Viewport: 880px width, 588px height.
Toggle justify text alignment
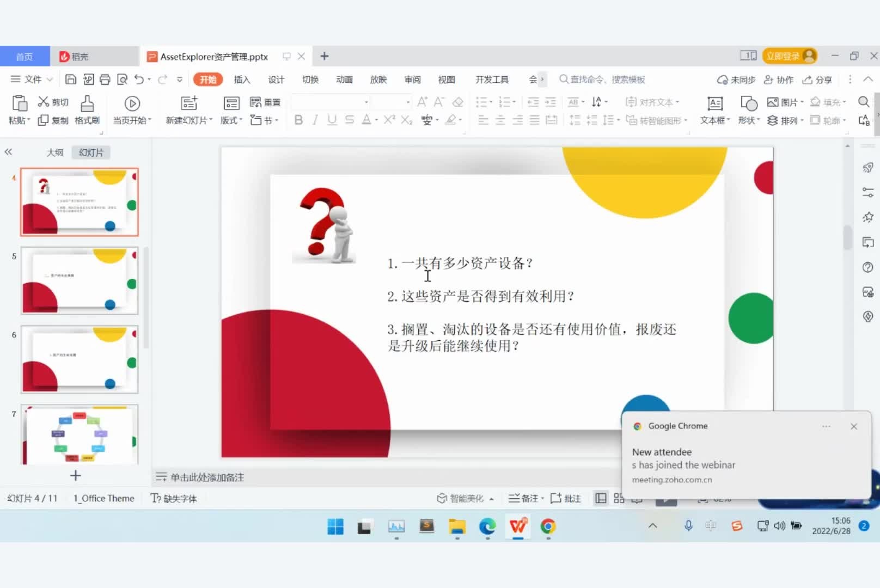[x=535, y=120]
